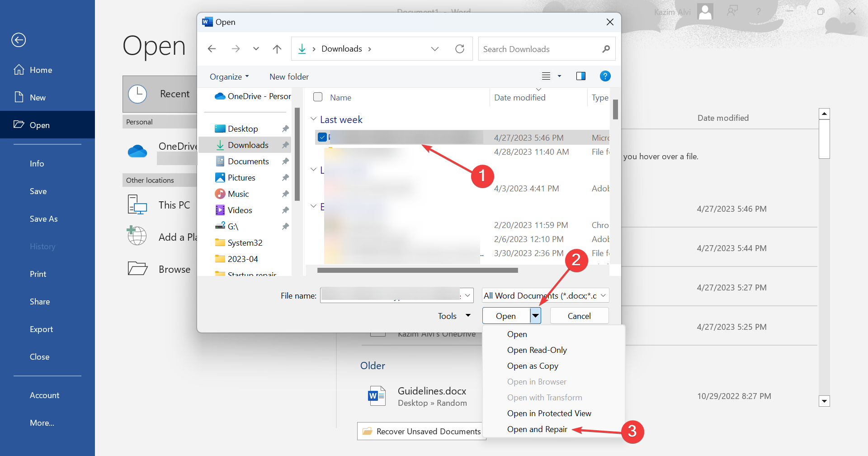This screenshot has height=456, width=868.
Task: Go up one folder level
Action: (x=277, y=49)
